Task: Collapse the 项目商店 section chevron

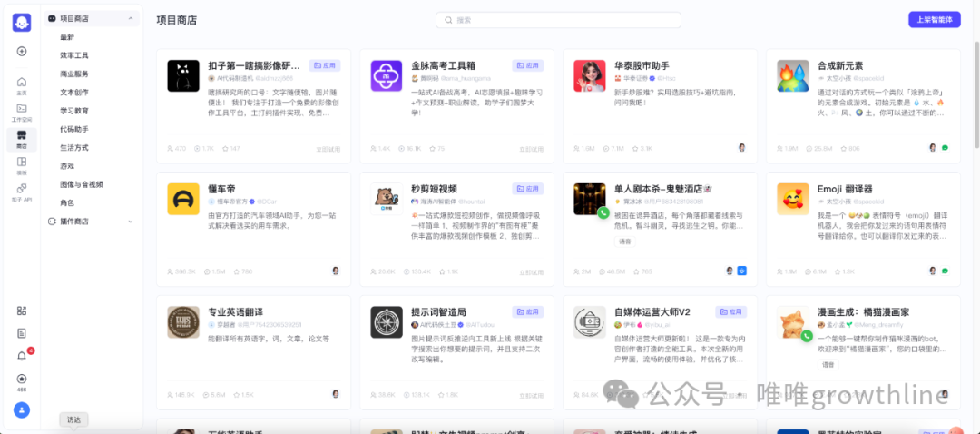Action: click(131, 19)
